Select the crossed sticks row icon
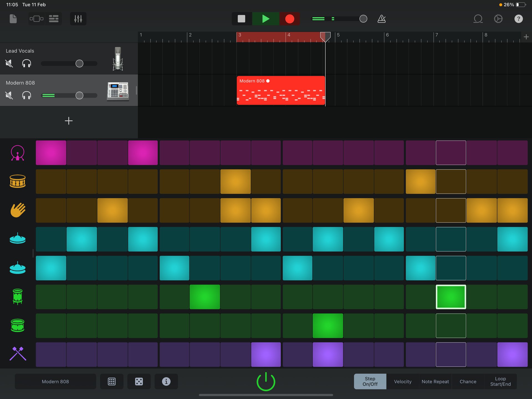This screenshot has height=399, width=532. (17, 354)
